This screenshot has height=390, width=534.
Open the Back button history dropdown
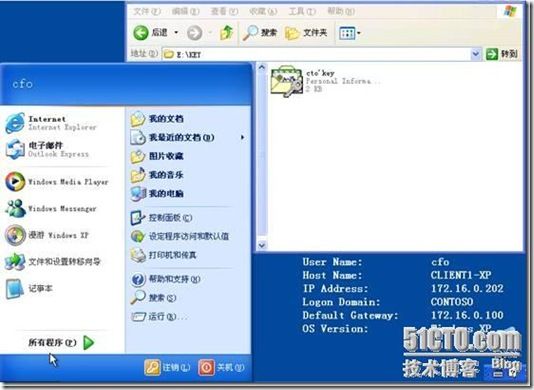(x=176, y=33)
